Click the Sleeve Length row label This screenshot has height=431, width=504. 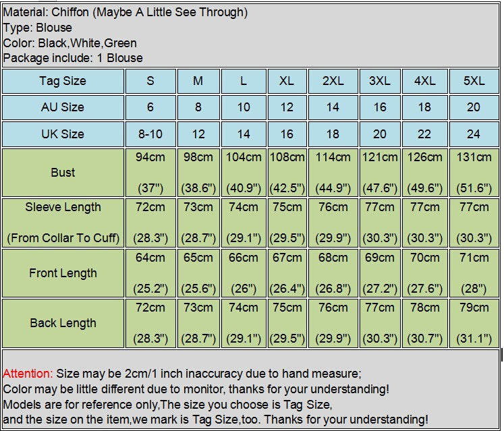[63, 222]
